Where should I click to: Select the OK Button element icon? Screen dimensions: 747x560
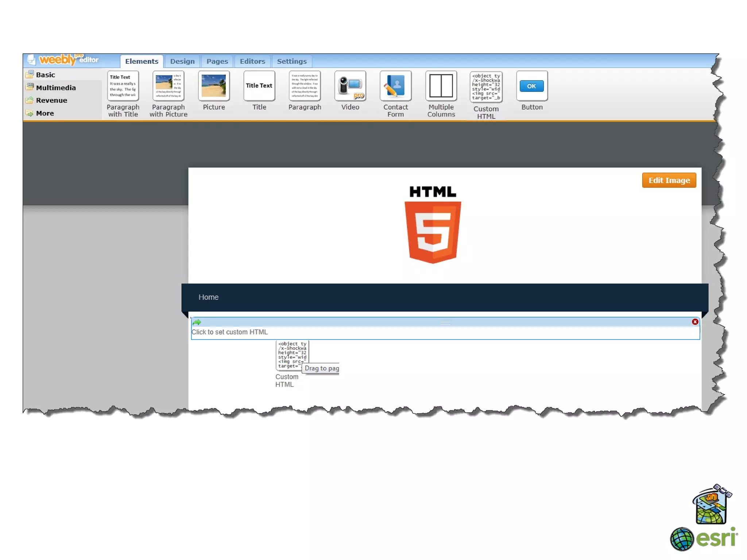click(x=531, y=86)
